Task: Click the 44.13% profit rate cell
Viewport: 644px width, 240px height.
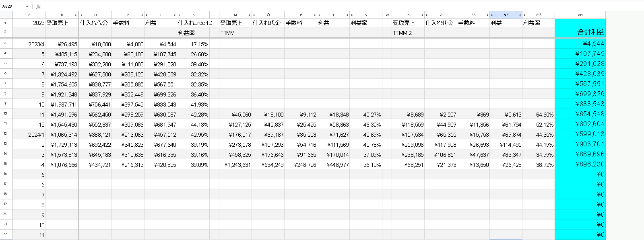Action: [193, 124]
